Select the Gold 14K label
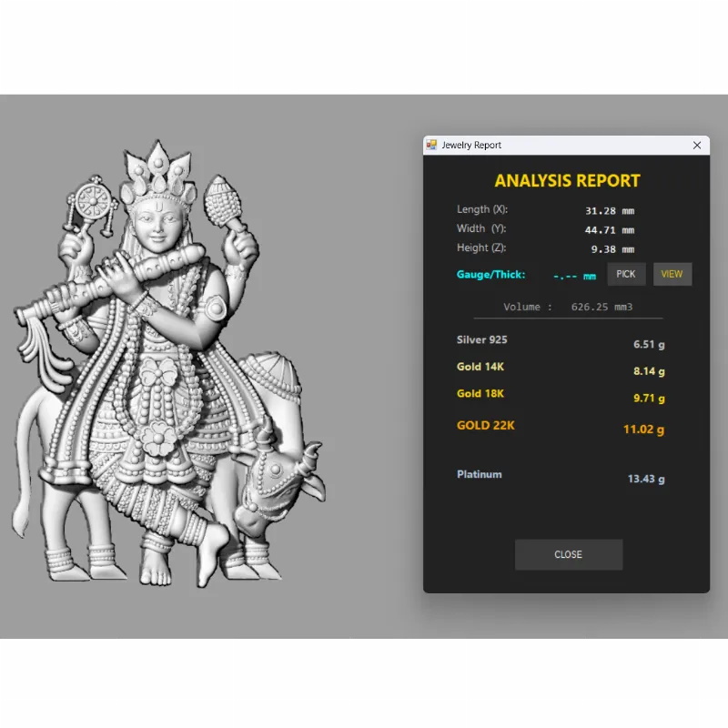This screenshot has width=728, height=728. tap(480, 367)
